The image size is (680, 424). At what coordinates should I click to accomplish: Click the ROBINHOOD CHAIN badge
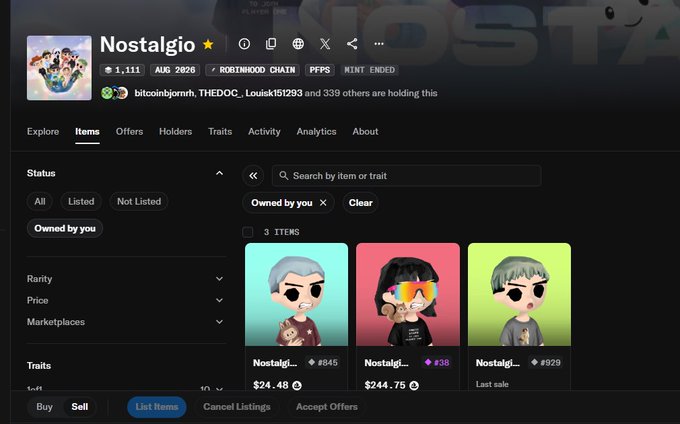(252, 70)
